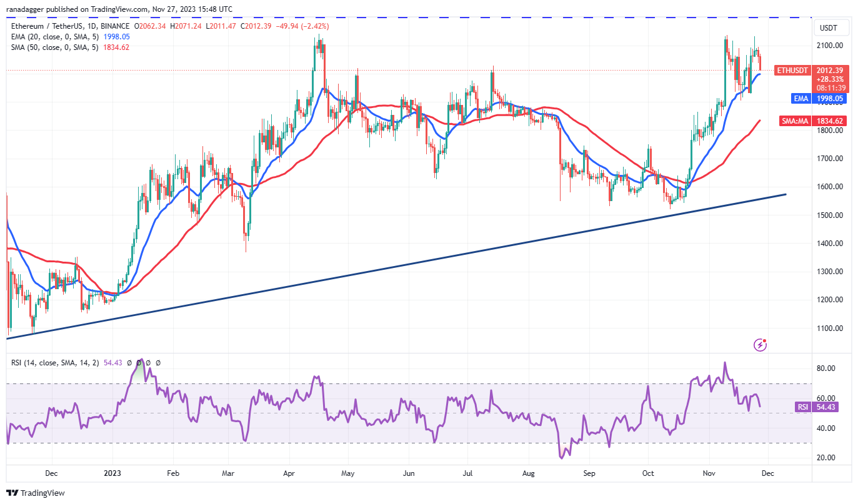
Task: Click the RSI 80.00 scale label
Action: tap(828, 368)
